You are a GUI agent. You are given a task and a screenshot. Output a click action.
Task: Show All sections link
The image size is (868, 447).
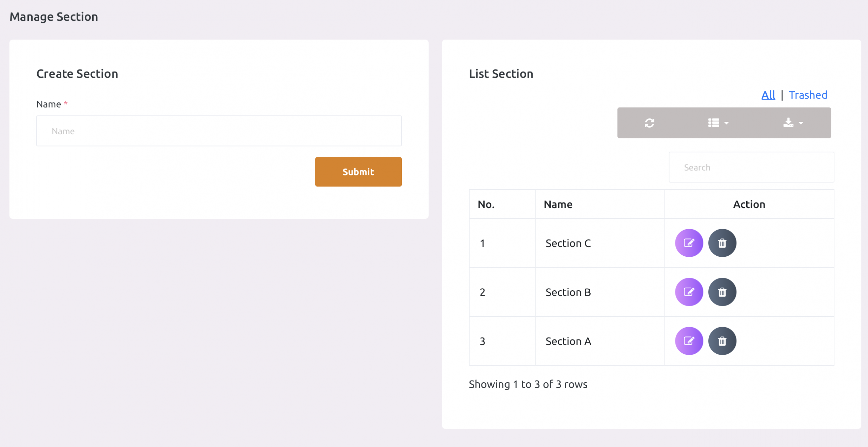768,95
